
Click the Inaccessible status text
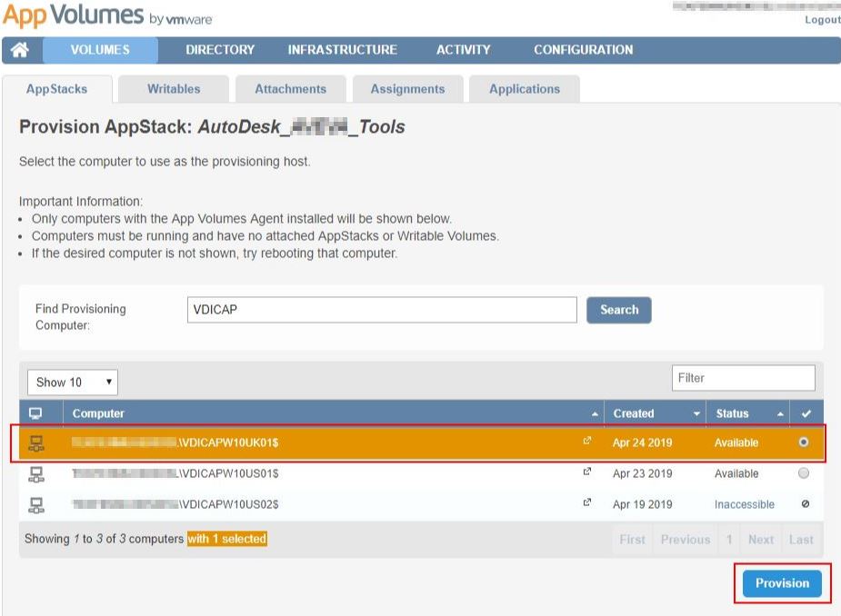pyautogui.click(x=745, y=504)
